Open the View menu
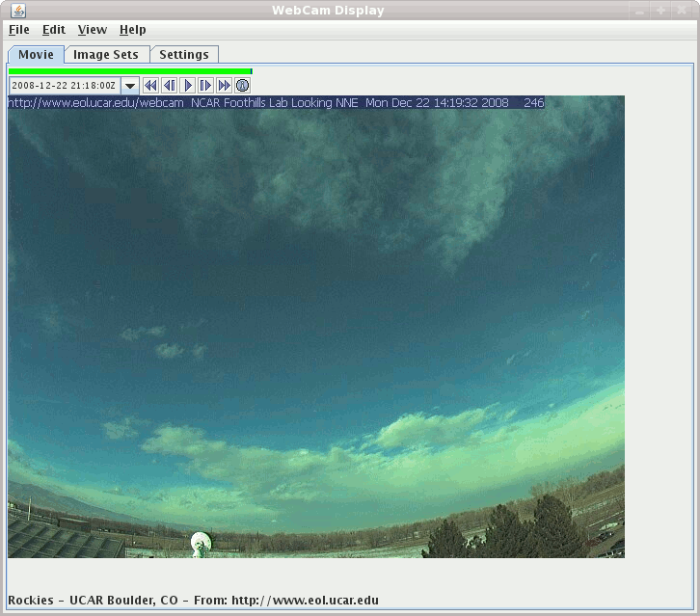700x616 pixels. pyautogui.click(x=93, y=30)
